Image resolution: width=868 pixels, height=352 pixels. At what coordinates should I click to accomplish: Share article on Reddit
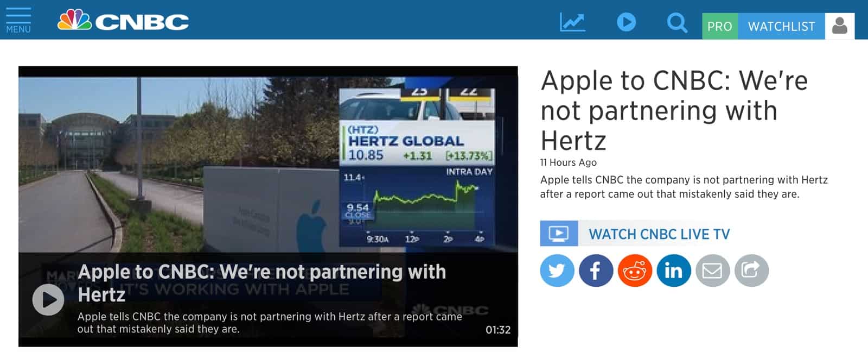tap(635, 271)
